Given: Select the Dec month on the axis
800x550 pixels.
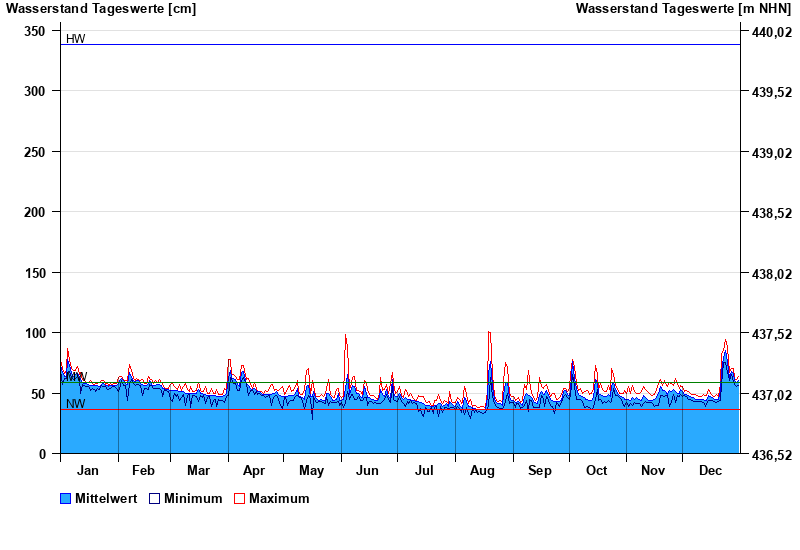Looking at the screenshot, I should (x=710, y=471).
